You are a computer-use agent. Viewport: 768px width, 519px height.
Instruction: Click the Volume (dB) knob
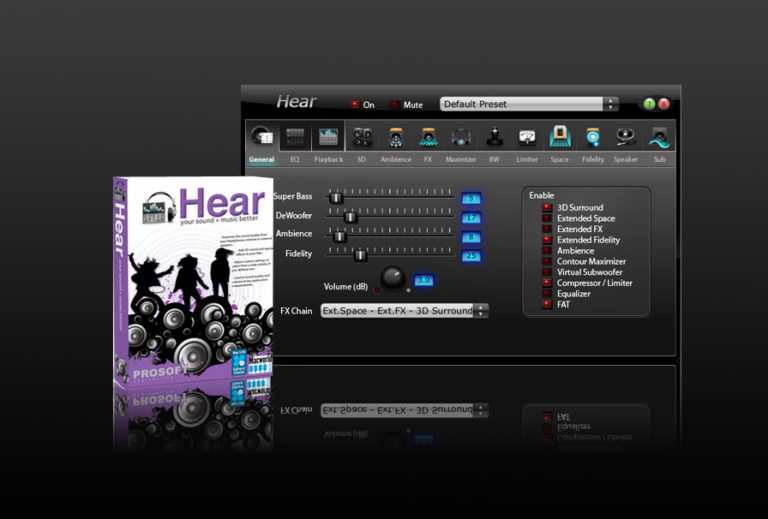click(393, 279)
